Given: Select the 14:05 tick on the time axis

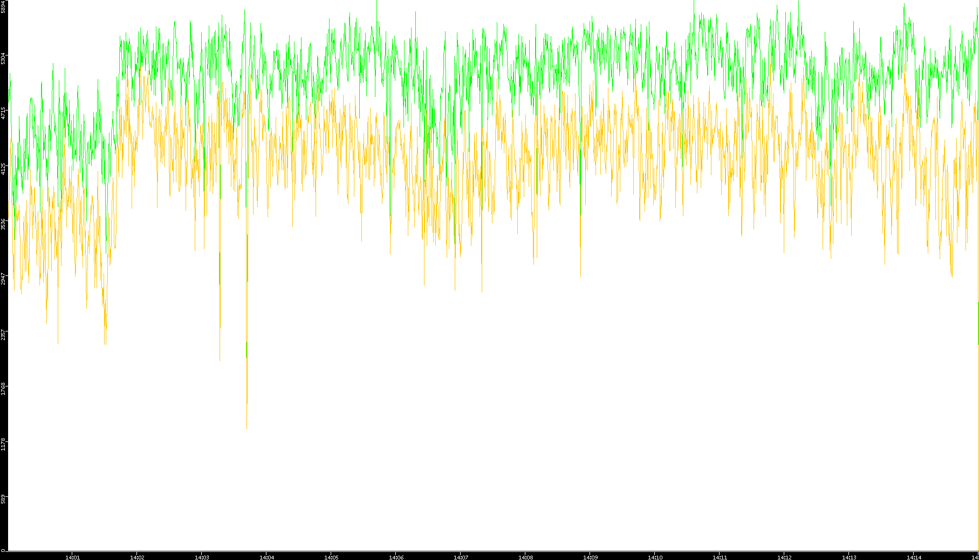Looking at the screenshot, I should (331, 557).
